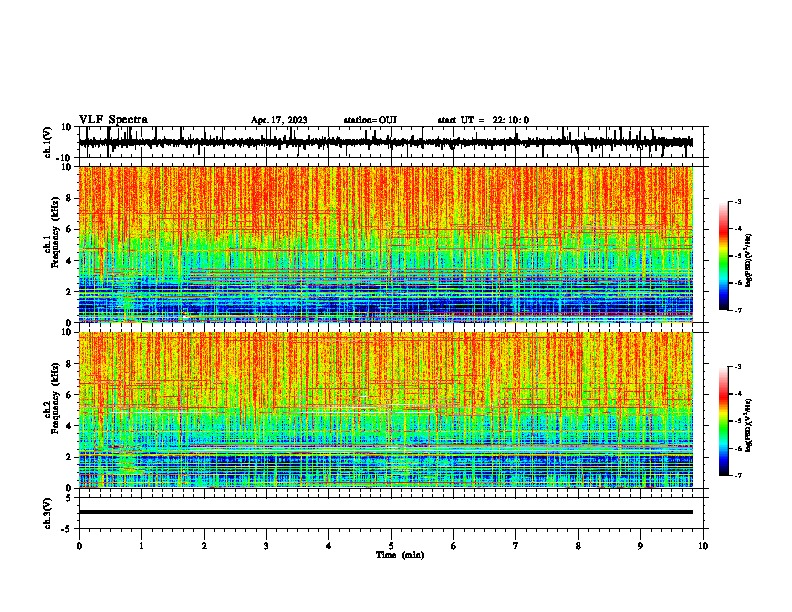Viewport: 792px width, 612px height.
Task: Click the "Time (min)" axis label
Action: tap(400, 555)
